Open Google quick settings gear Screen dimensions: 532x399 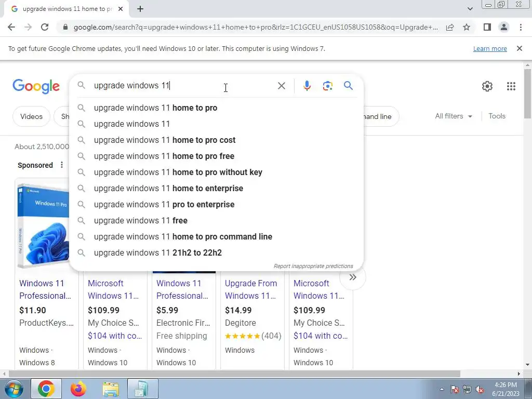point(487,86)
